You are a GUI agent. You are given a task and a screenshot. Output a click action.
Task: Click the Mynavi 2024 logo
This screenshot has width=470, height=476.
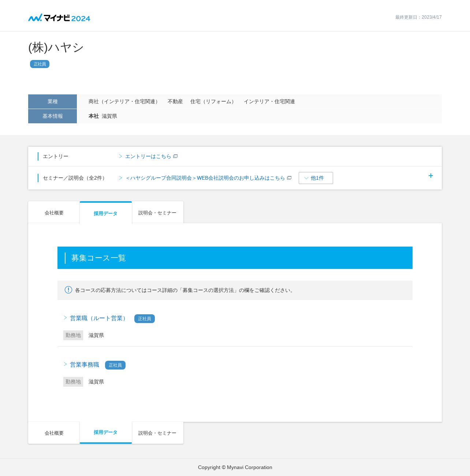pos(59,18)
